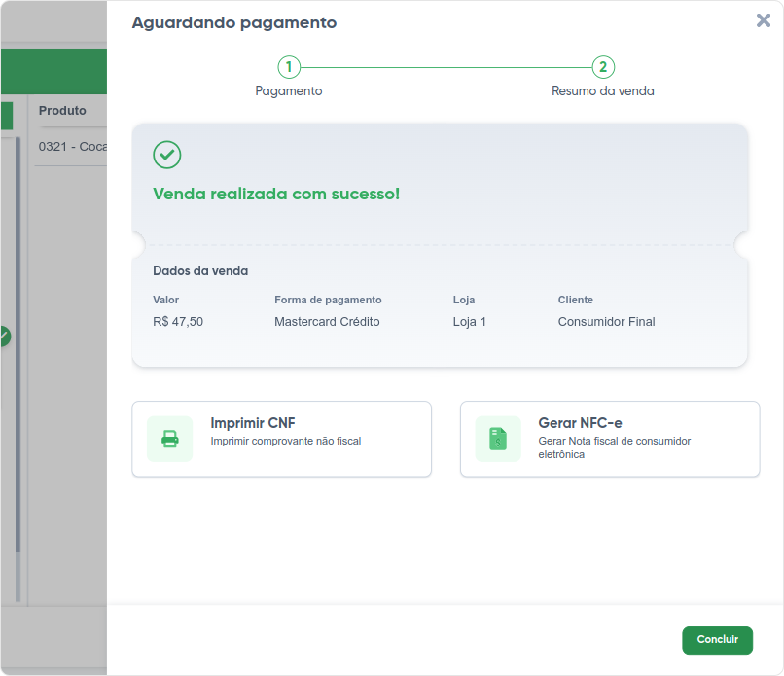Click the Cliente label
This screenshot has width=784, height=676.
(576, 300)
